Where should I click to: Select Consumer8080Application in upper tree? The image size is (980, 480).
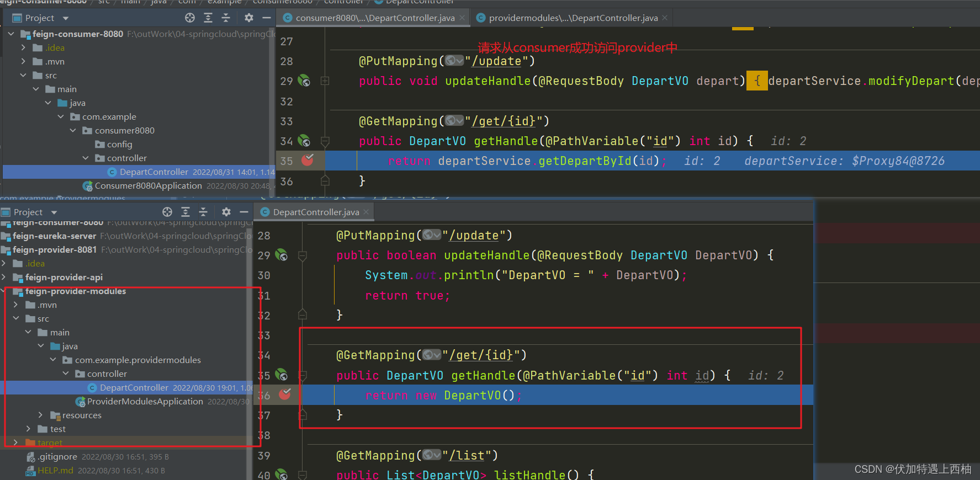(148, 185)
